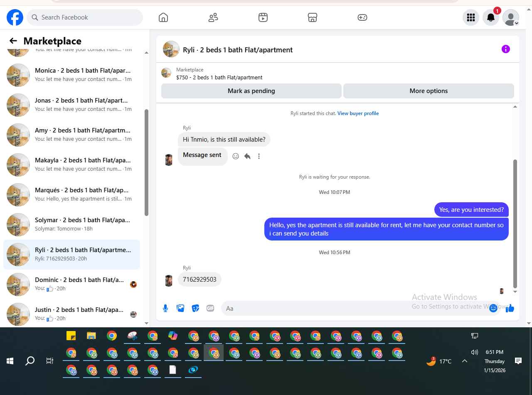Open the blank document icon on taskbar
Screen dimensions: 532x395
click(x=173, y=370)
